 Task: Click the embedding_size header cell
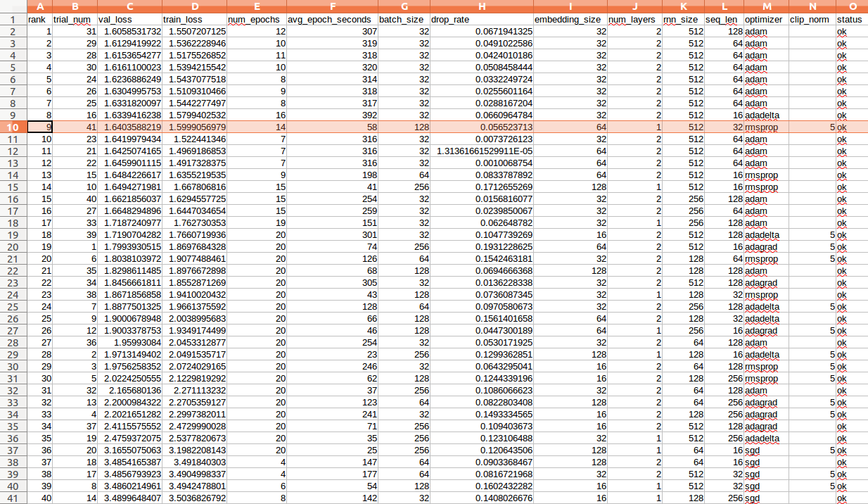click(570, 20)
